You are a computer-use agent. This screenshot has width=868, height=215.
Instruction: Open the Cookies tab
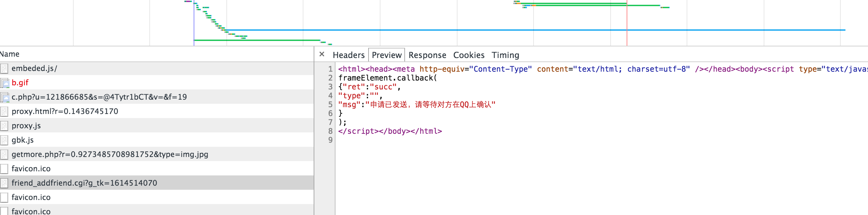point(469,55)
